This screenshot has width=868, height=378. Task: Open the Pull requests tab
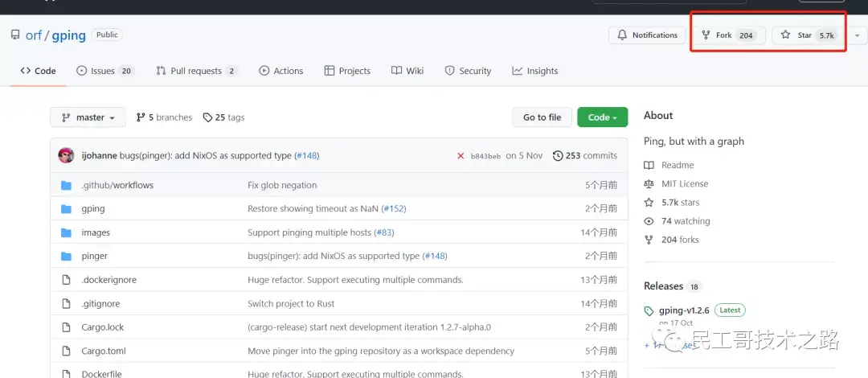click(197, 71)
